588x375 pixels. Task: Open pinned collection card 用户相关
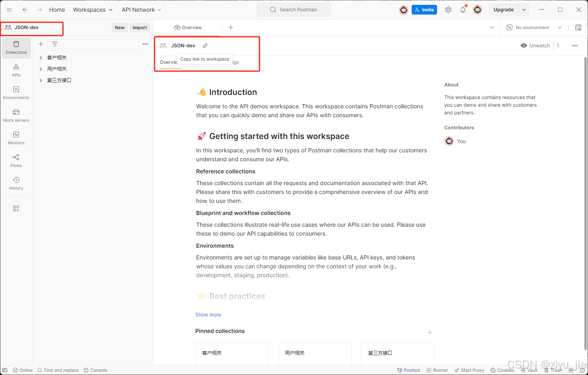click(315, 353)
